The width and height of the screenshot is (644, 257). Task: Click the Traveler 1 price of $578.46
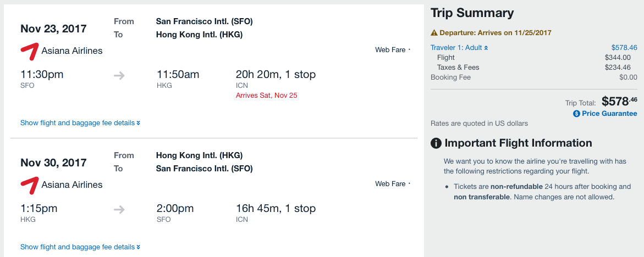coord(624,48)
